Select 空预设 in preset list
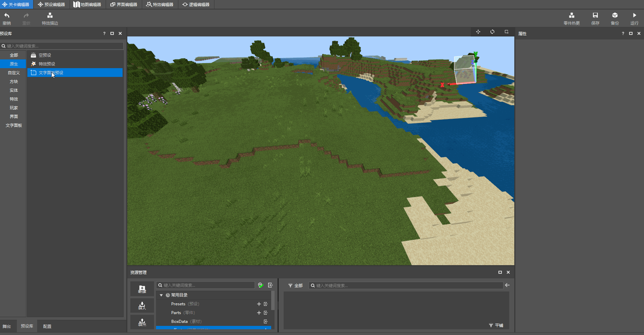The image size is (644, 335). [75, 55]
